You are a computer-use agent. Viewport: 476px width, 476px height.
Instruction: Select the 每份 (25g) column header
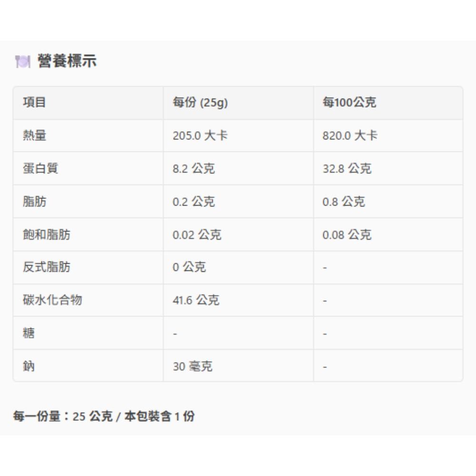pyautogui.click(x=200, y=102)
